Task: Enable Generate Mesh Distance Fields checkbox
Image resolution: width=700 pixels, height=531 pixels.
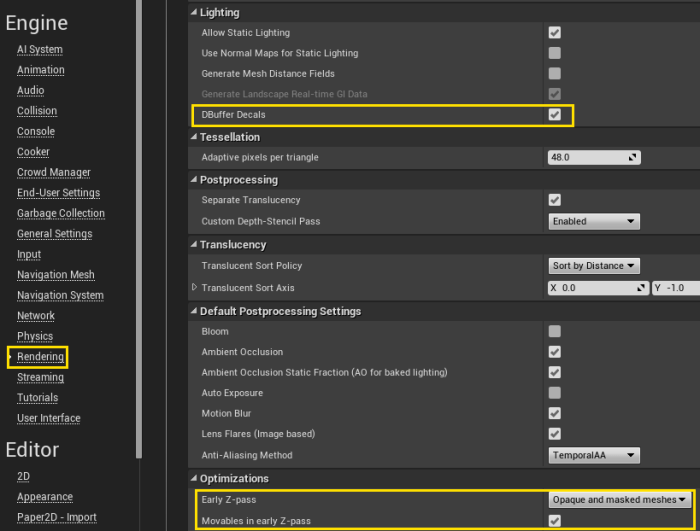Action: coord(555,74)
